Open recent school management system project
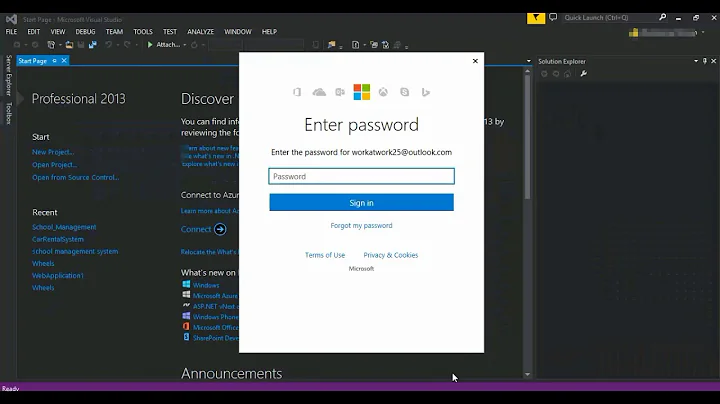This screenshot has width=720, height=404. click(x=75, y=251)
